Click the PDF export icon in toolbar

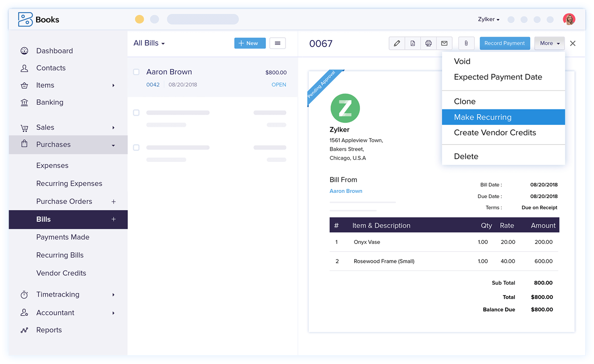point(413,43)
